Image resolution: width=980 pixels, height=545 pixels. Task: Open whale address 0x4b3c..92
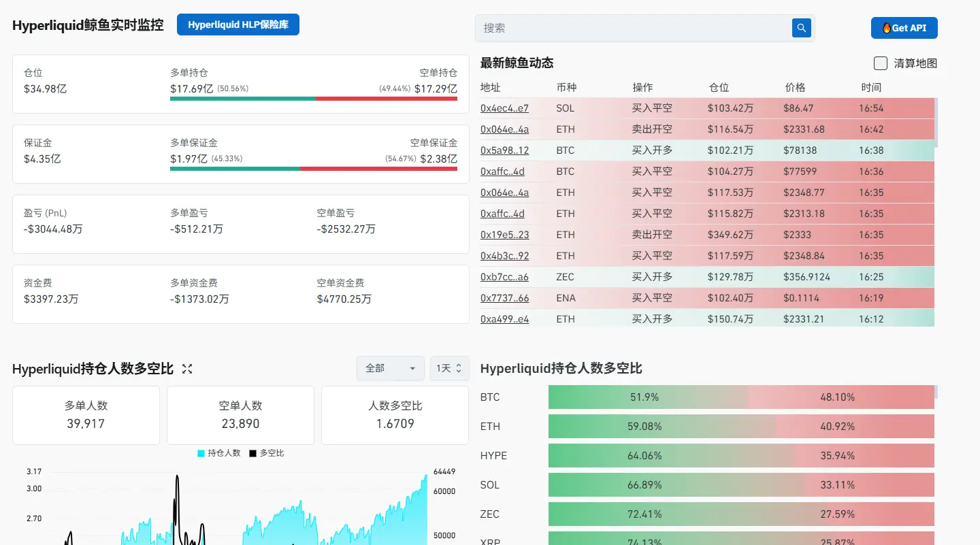pos(504,256)
